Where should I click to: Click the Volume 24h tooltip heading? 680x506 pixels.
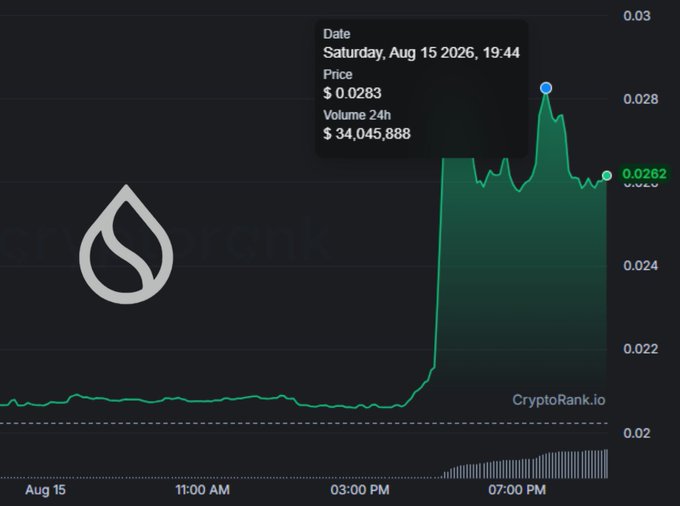tap(357, 115)
